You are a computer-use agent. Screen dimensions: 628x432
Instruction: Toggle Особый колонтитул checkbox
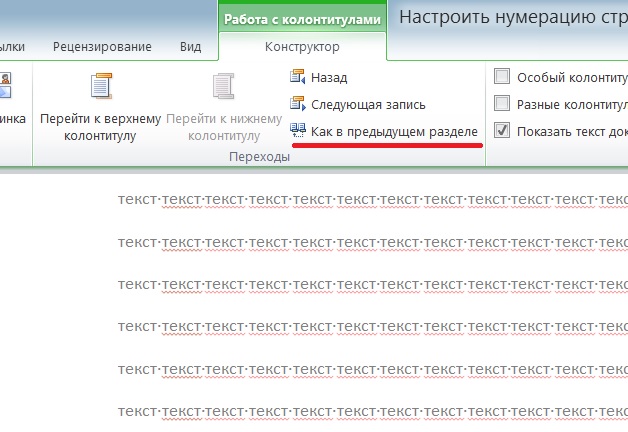(502, 76)
